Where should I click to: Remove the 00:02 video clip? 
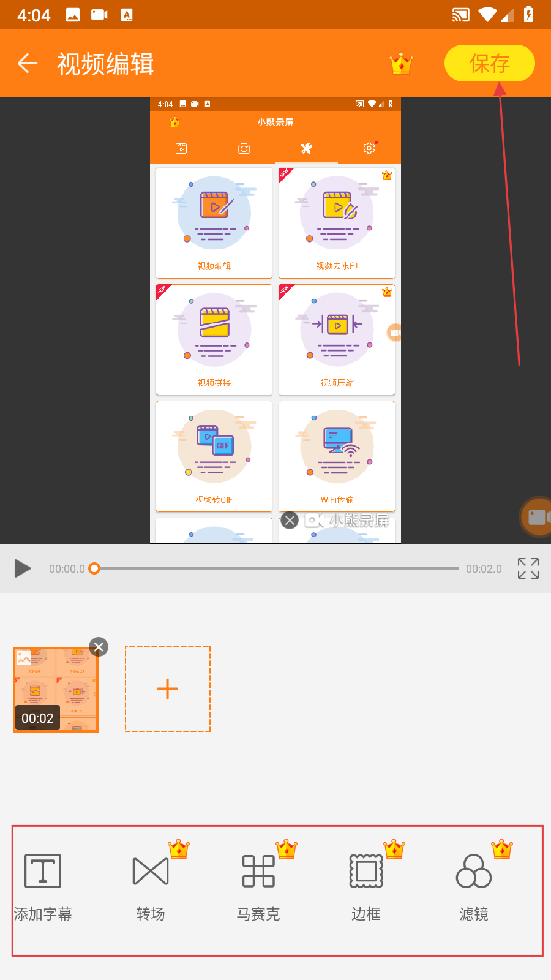99,647
